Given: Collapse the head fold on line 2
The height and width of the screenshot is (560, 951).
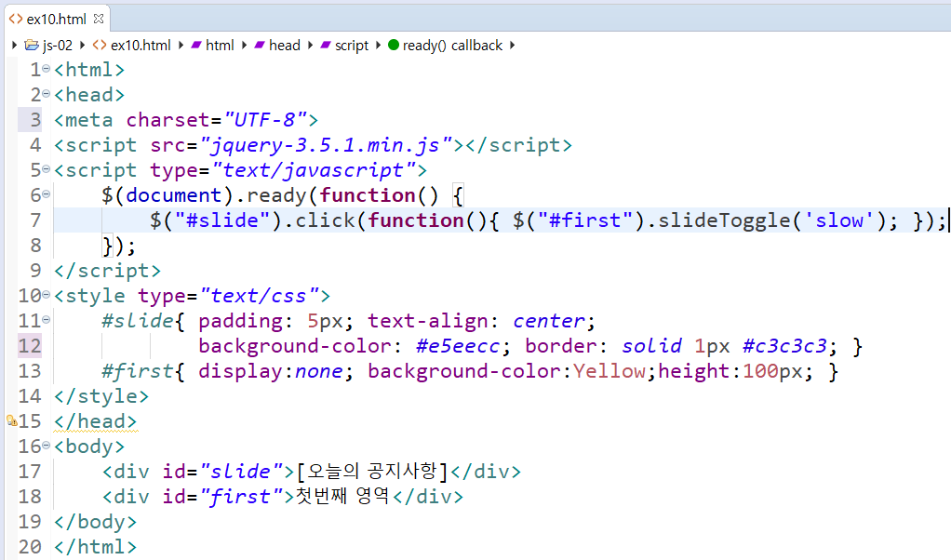Looking at the screenshot, I should point(47,94).
